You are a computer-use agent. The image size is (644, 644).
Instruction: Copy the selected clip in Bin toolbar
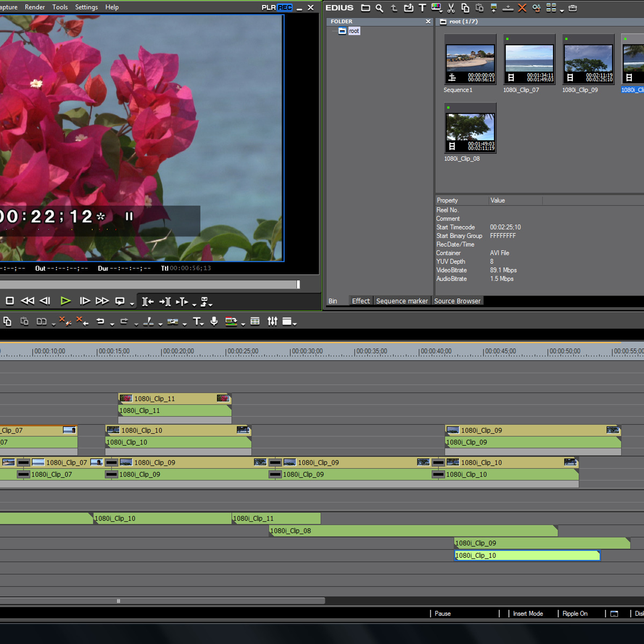[x=465, y=8]
